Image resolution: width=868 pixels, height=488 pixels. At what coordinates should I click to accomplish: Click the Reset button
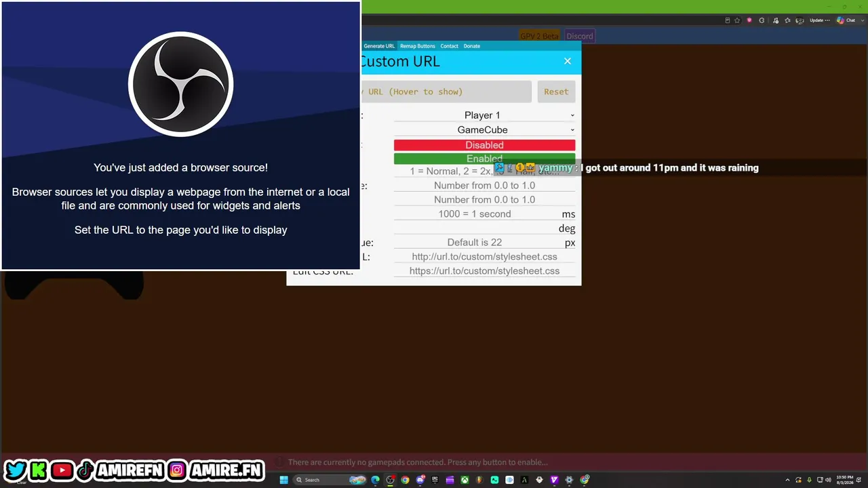coord(556,91)
